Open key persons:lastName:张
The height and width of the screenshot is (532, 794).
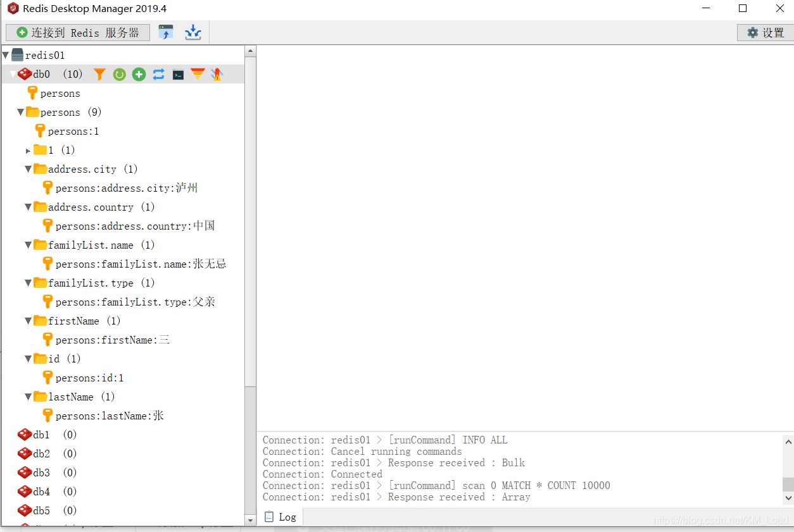(x=110, y=416)
